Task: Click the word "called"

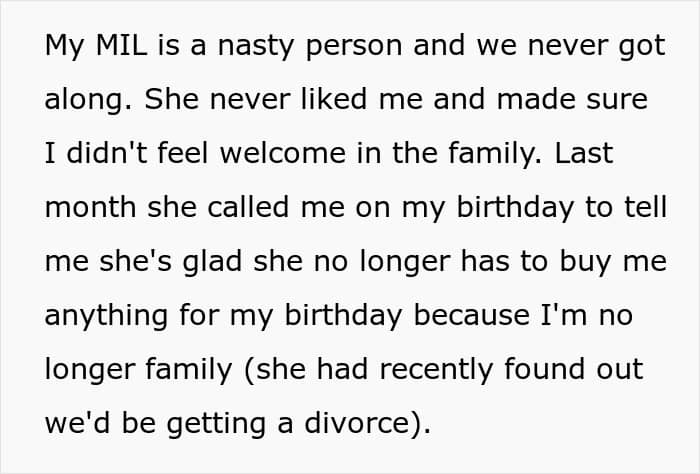Action: tap(248, 207)
